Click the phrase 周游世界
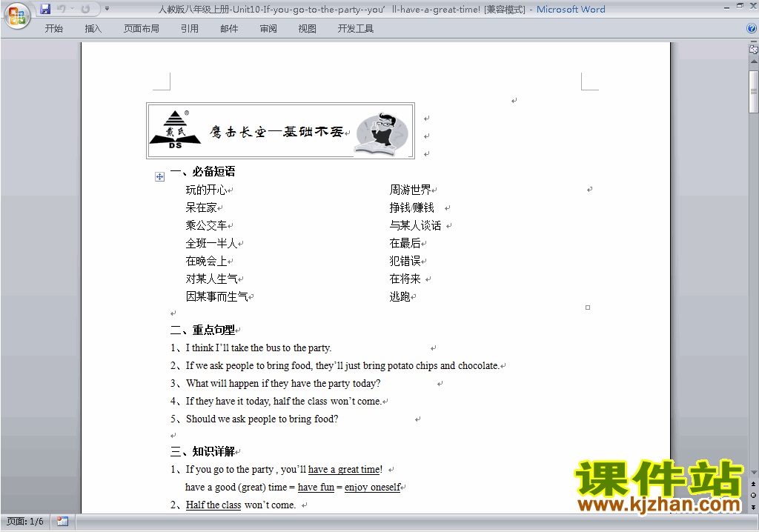759x532 pixels. click(410, 190)
